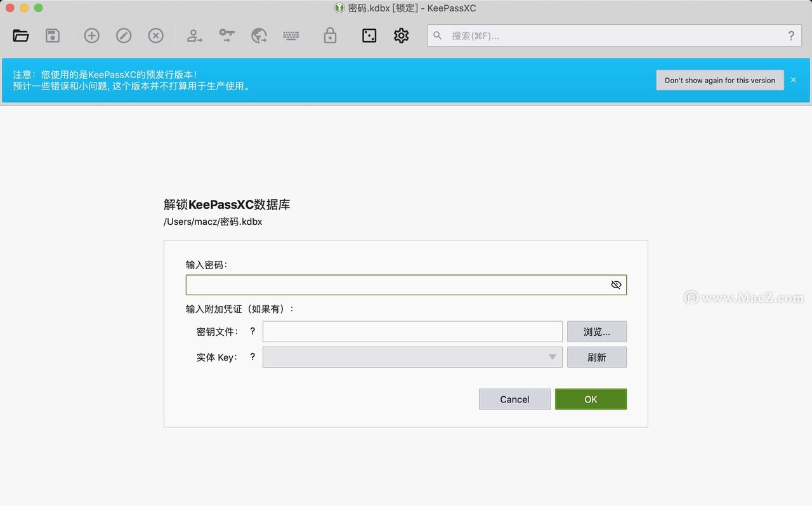Copy password with the key icon
The width and height of the screenshot is (812, 506).
pos(227,36)
